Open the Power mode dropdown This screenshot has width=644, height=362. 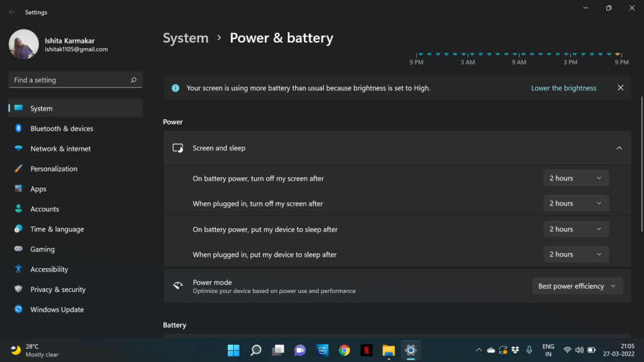[x=577, y=286]
